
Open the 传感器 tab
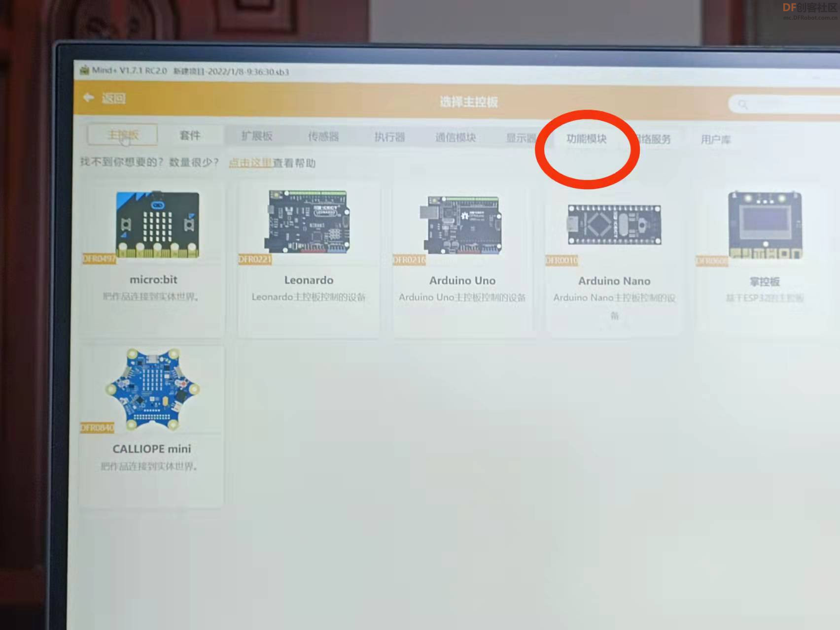(323, 136)
